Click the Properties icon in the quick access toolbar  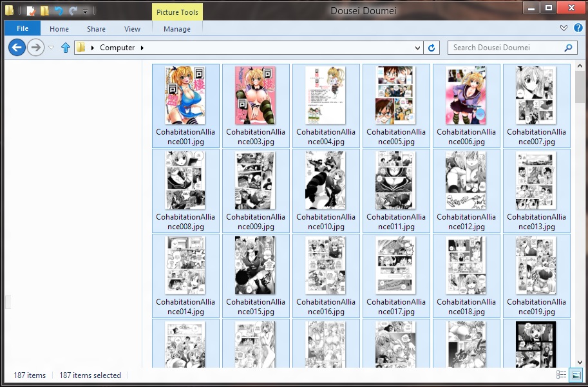pos(31,10)
